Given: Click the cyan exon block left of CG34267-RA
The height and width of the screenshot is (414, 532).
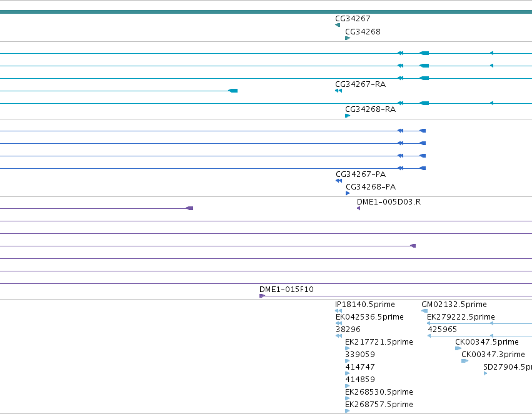Looking at the screenshot, I should click(233, 91).
